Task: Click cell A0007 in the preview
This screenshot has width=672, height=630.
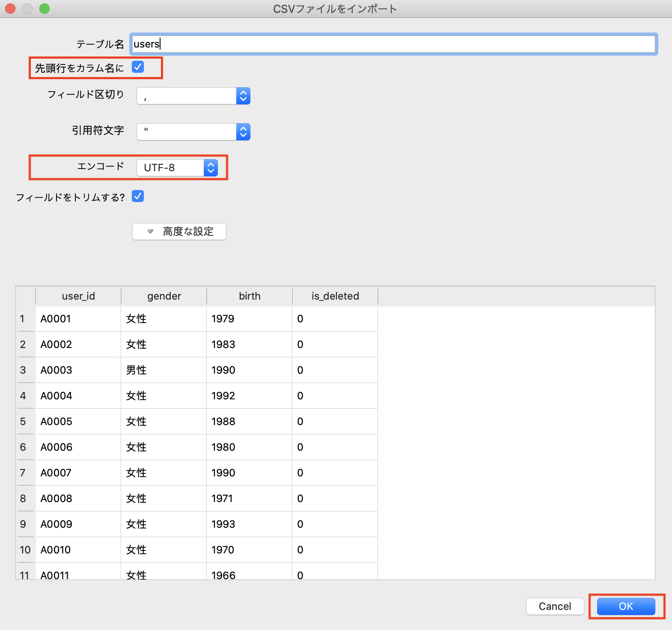Action: (78, 473)
